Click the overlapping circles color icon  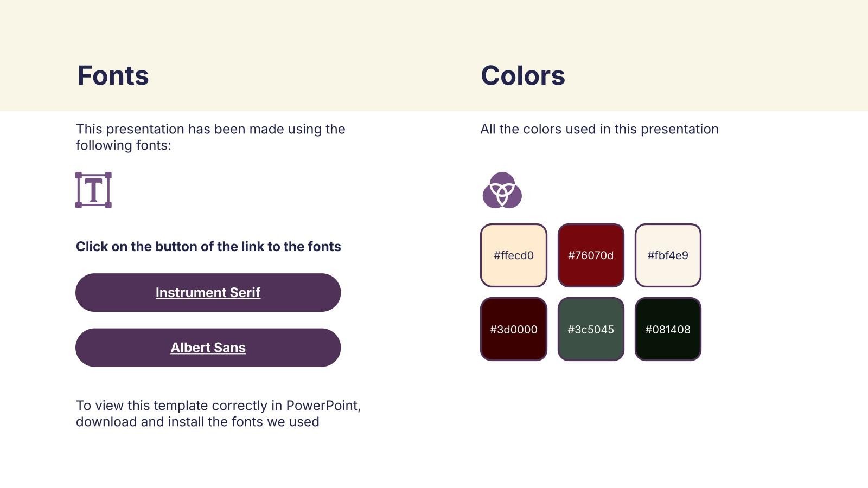point(502,190)
